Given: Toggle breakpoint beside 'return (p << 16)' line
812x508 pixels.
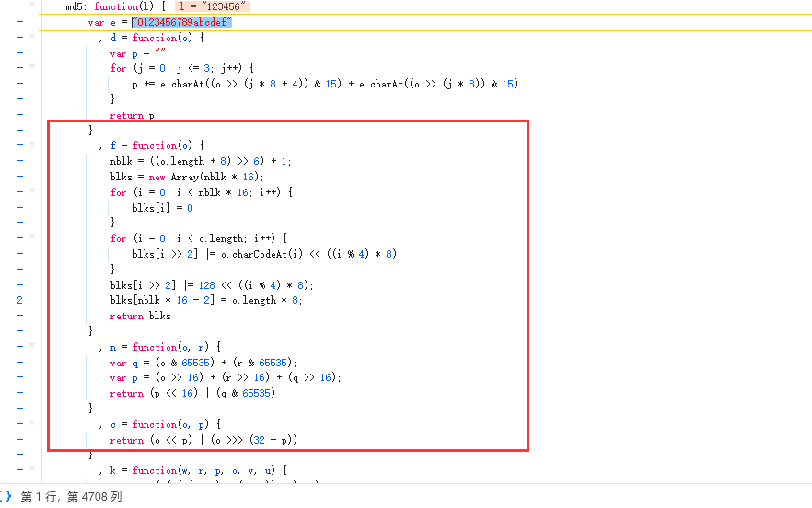Looking at the screenshot, I should pos(19,393).
